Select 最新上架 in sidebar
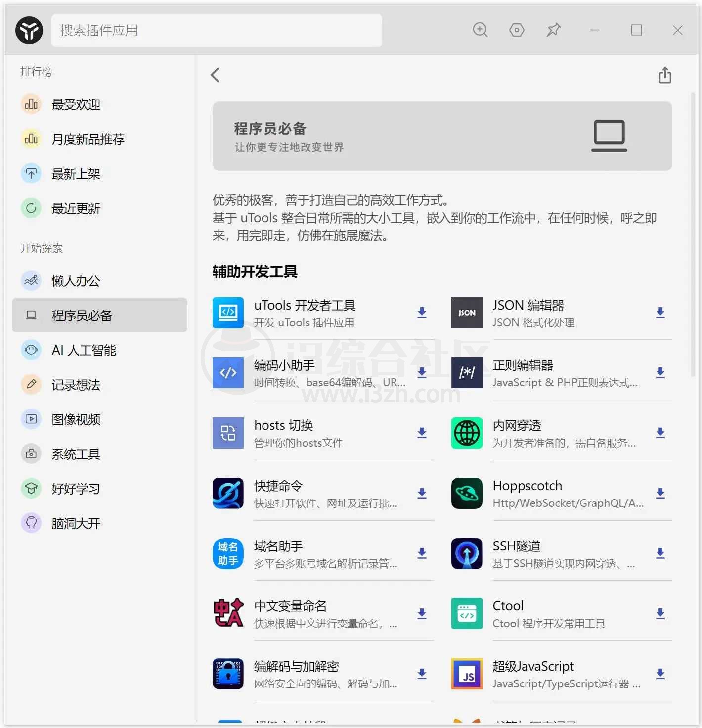 (x=99, y=174)
